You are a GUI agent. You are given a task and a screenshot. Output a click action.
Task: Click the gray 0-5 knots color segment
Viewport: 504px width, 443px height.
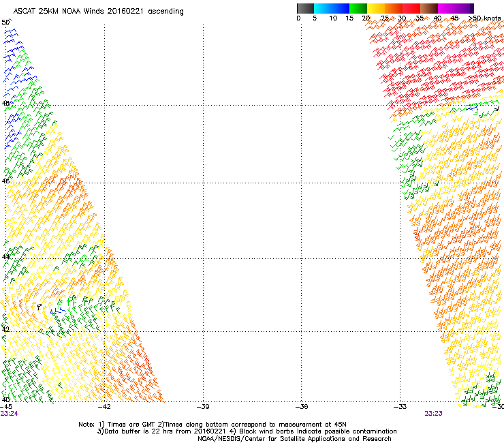(x=305, y=8)
